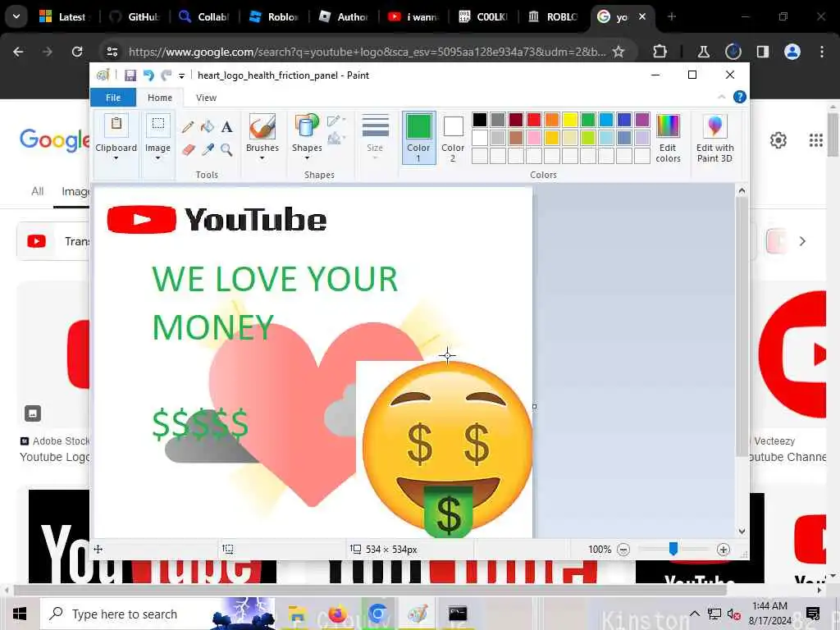Reload the Chrome page
Image resolution: width=840 pixels, height=630 pixels.
click(77, 52)
